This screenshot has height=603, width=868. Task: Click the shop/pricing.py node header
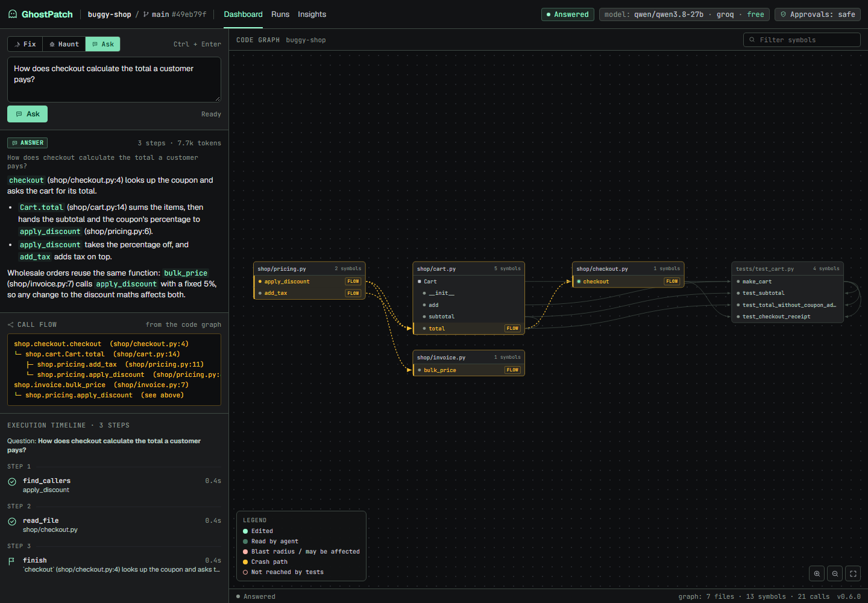[x=309, y=269]
